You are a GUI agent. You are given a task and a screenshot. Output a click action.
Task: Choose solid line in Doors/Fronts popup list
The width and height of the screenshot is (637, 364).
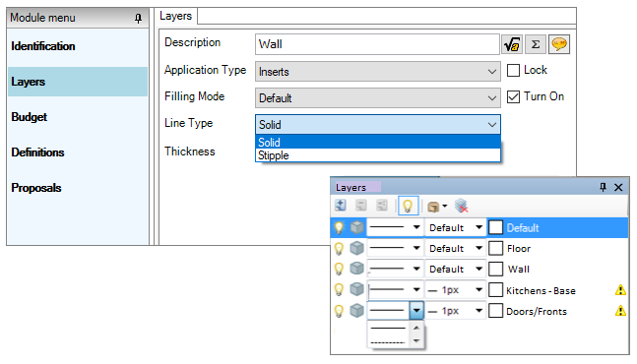pos(388,328)
